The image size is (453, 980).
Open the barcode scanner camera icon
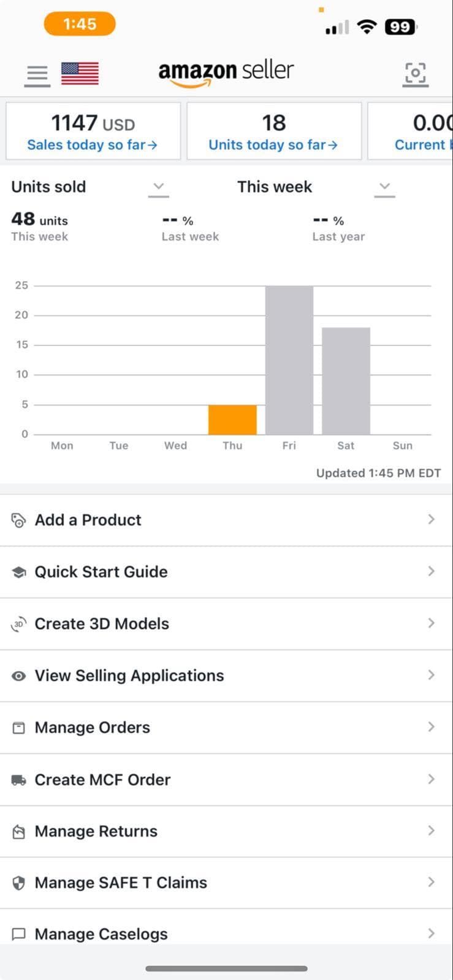[x=415, y=74]
